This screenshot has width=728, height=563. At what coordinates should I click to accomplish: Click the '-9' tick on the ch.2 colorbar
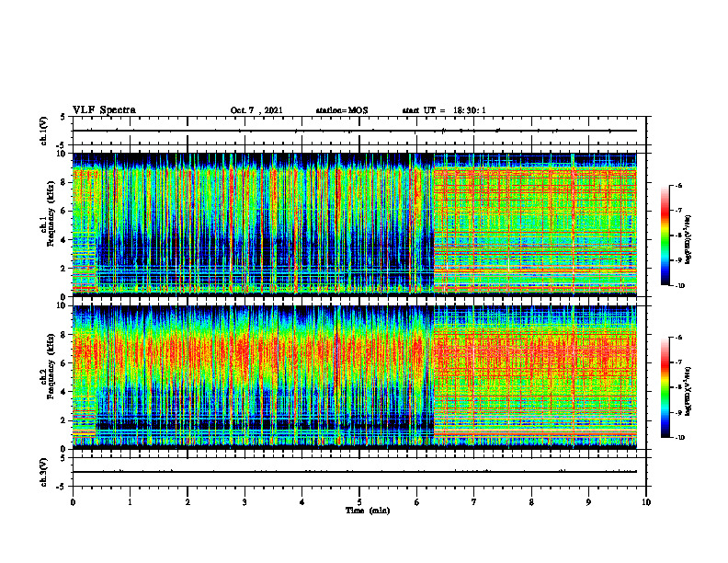point(677,412)
